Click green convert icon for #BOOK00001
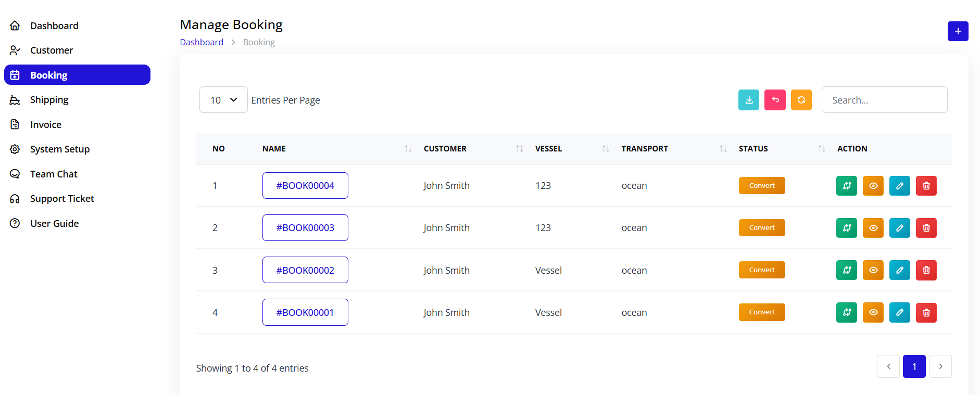 coord(847,313)
